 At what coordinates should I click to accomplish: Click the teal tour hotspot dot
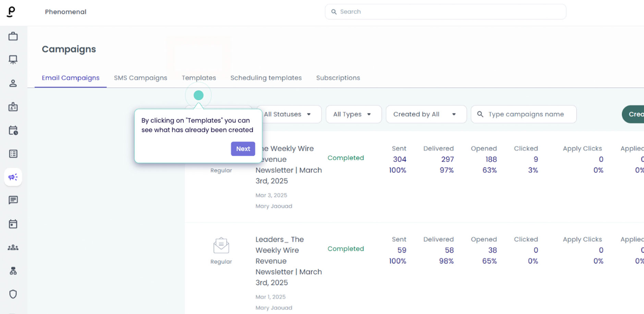click(x=198, y=95)
